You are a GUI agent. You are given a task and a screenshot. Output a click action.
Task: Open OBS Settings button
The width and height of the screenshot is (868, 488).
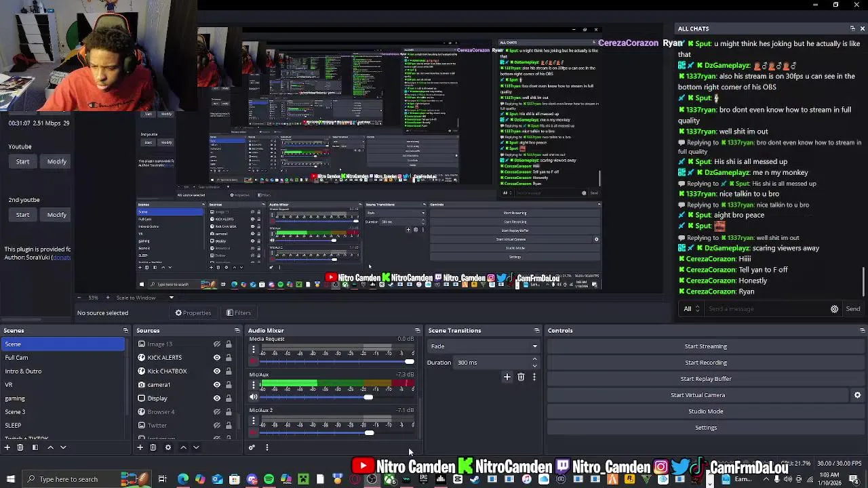pyautogui.click(x=705, y=428)
